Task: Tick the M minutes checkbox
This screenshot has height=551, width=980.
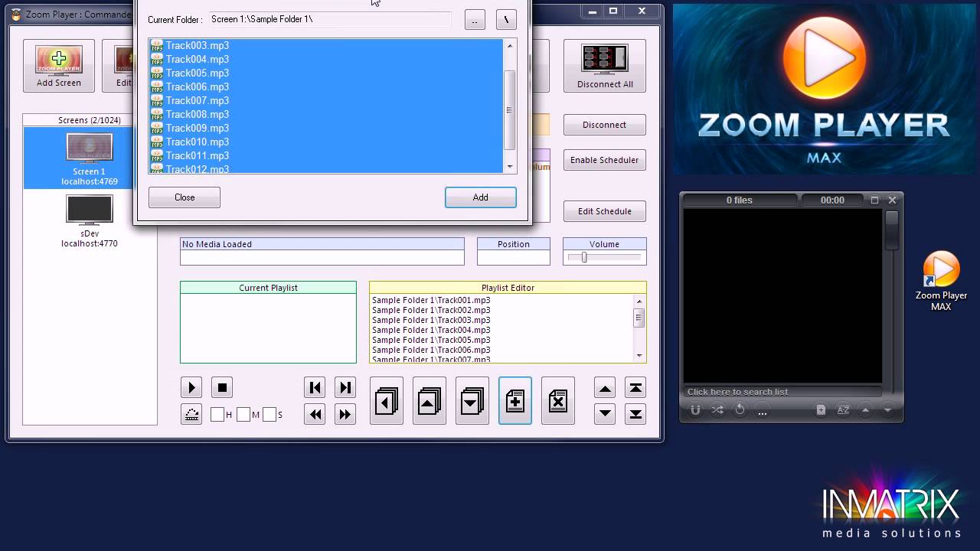Action: (x=243, y=415)
